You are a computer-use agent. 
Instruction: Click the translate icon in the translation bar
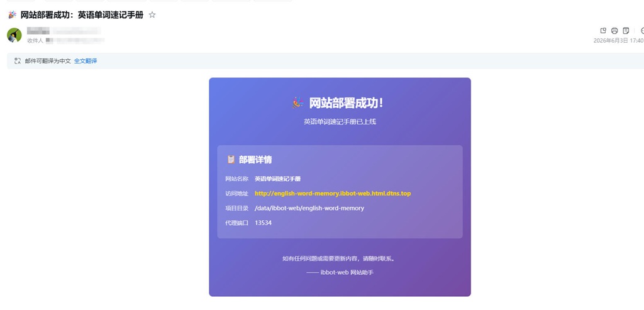17,61
